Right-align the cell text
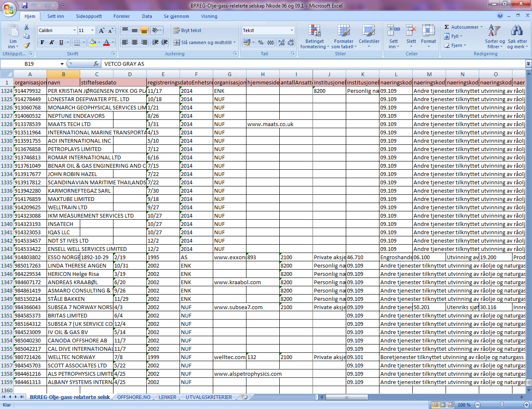Viewport: 532px width, 409px height. [144, 42]
